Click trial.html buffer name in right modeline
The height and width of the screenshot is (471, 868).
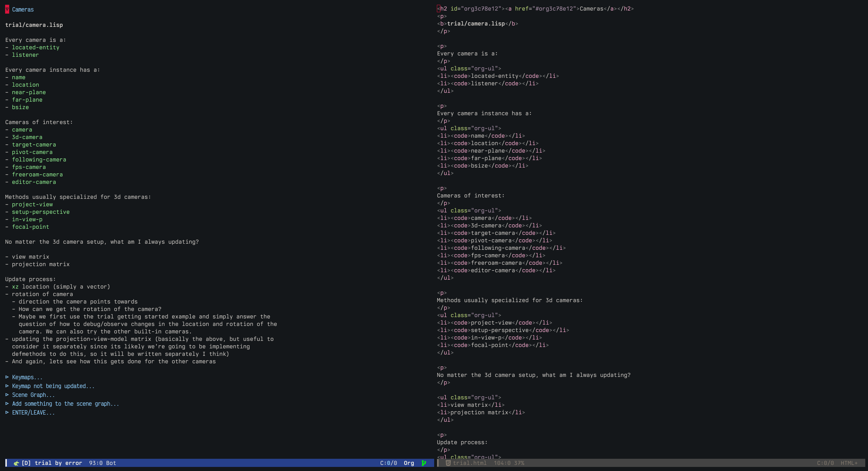pyautogui.click(x=470, y=463)
